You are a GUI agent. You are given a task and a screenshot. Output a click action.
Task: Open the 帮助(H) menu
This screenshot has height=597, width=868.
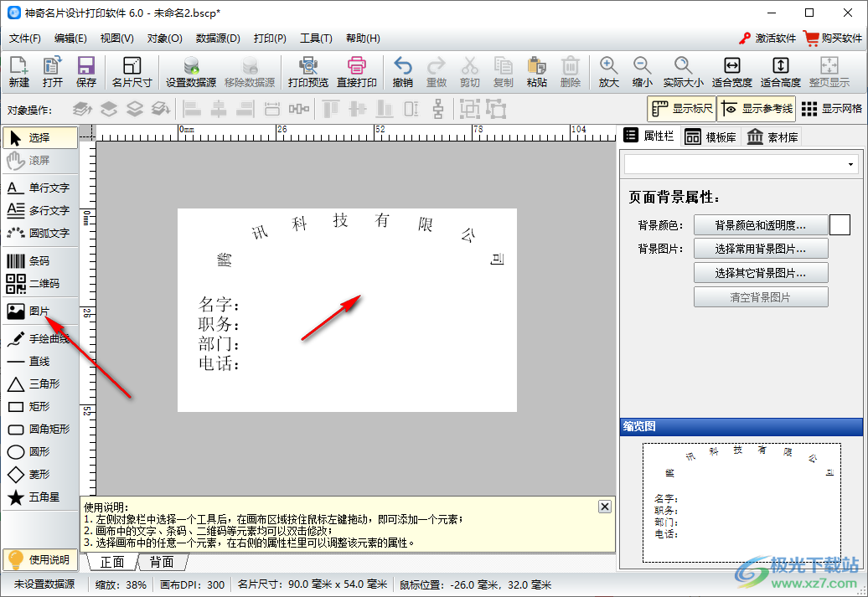tap(363, 39)
